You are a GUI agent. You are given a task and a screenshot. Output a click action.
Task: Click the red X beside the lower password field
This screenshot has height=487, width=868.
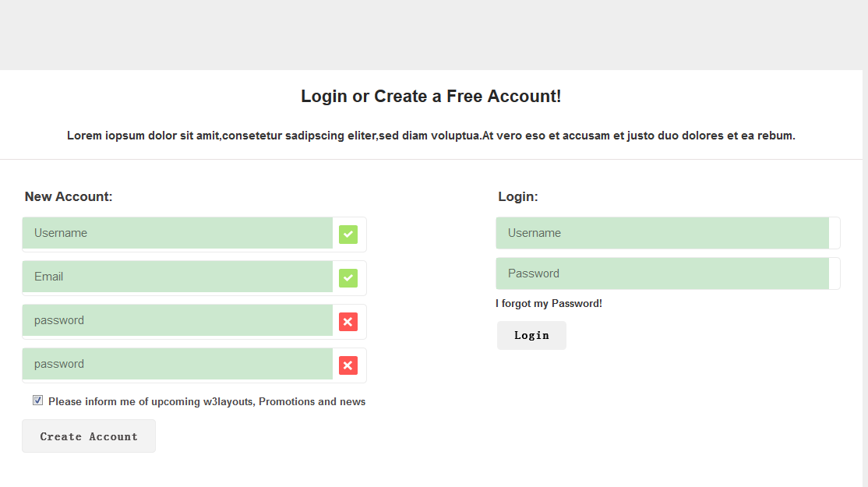348,365
